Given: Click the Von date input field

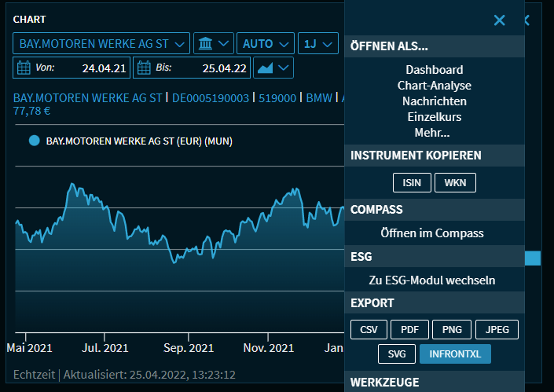Looking at the screenshot, I should coord(81,68).
